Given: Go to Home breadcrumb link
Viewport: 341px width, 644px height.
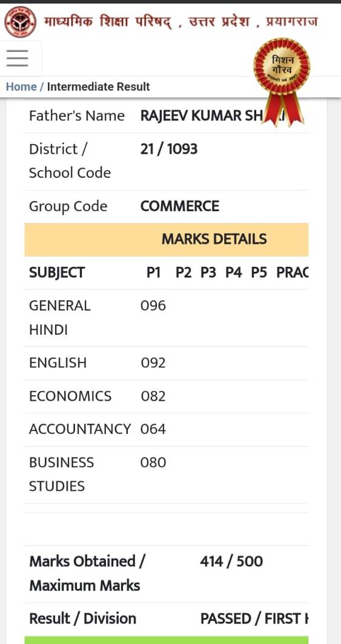Looking at the screenshot, I should tap(21, 87).
